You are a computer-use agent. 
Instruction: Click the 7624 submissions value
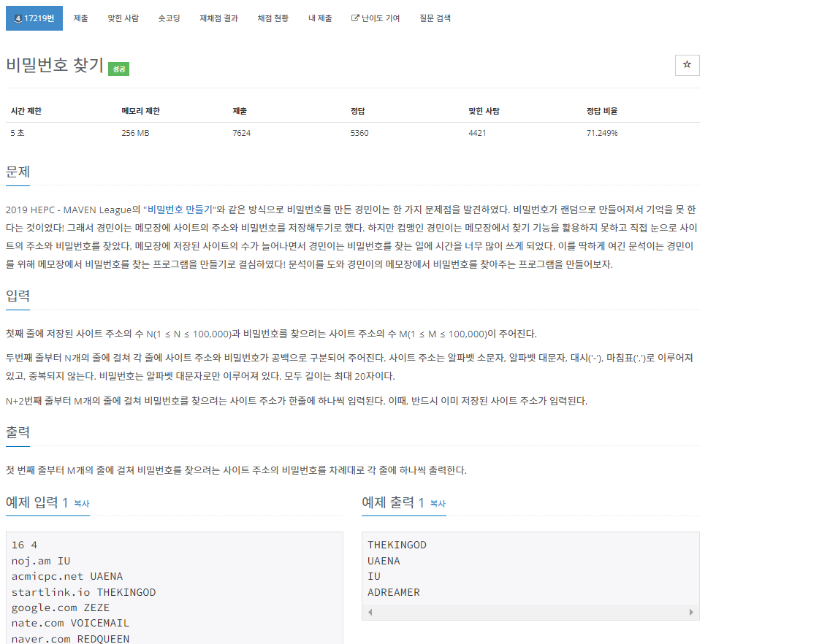point(241,133)
